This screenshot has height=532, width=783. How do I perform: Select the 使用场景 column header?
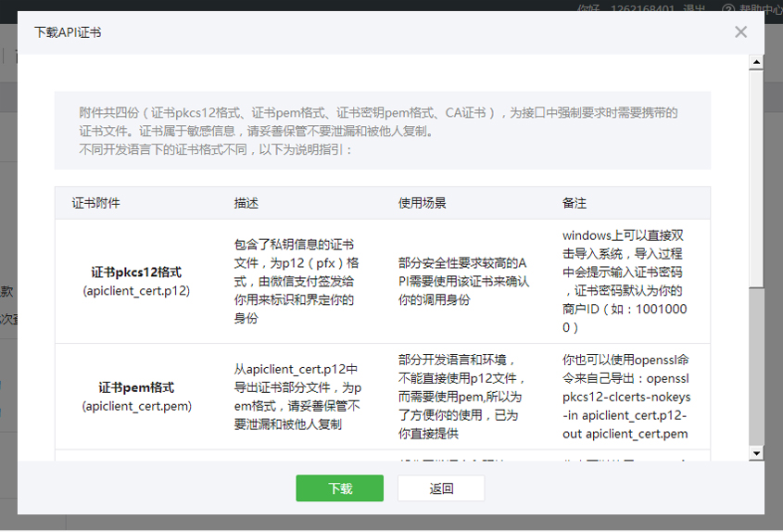pos(422,203)
